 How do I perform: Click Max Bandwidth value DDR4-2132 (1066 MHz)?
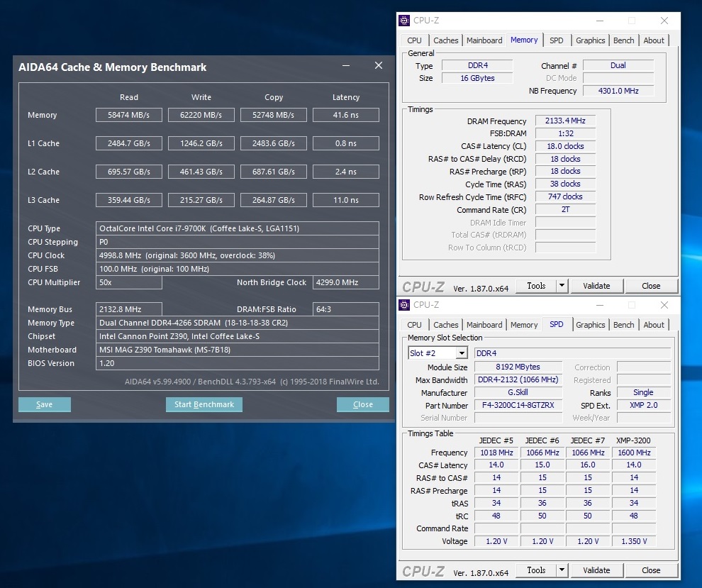coord(518,379)
